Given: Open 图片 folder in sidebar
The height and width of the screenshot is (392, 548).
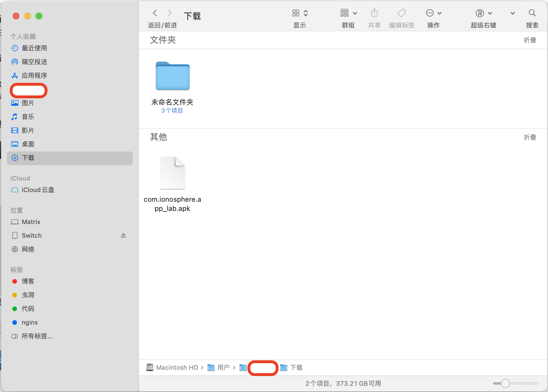Looking at the screenshot, I should click(x=70, y=103).
